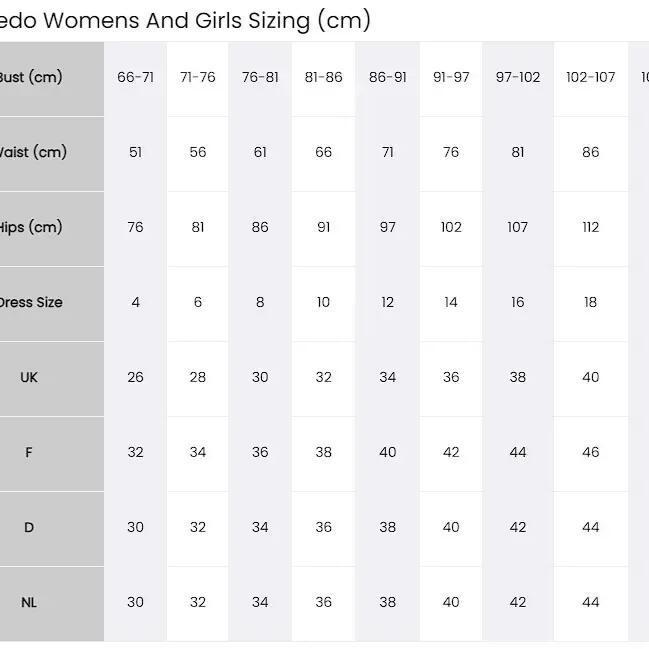This screenshot has width=649, height=649.
Task: Click the Hips (cm) row header
Action: [52, 229]
